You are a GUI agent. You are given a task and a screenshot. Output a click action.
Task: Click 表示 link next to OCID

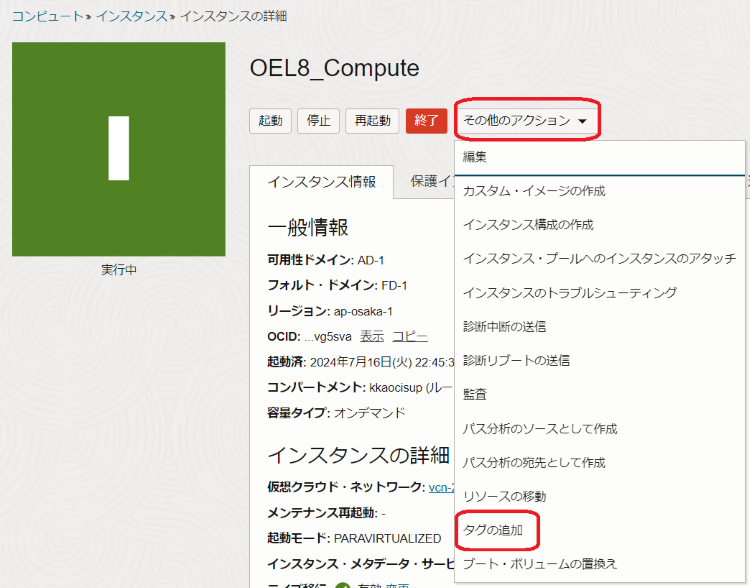coord(371,336)
